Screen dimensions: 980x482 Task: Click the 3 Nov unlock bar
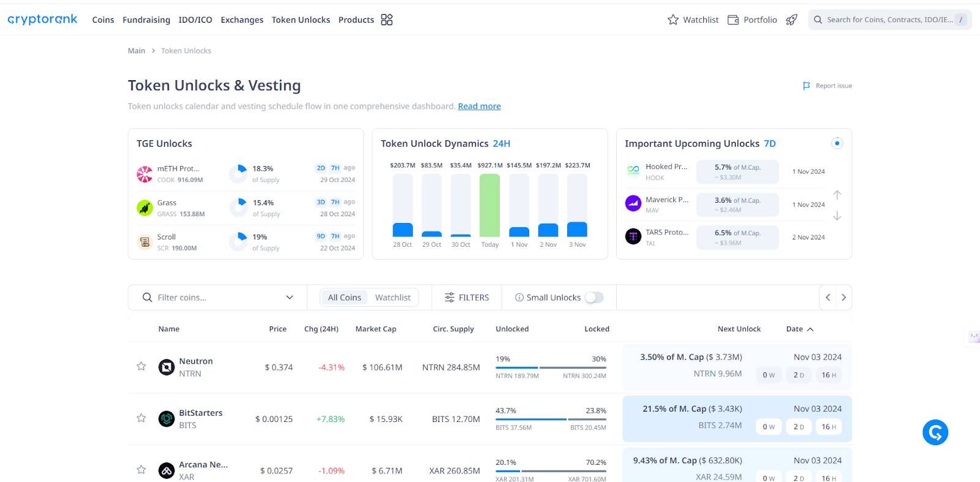pos(577,205)
